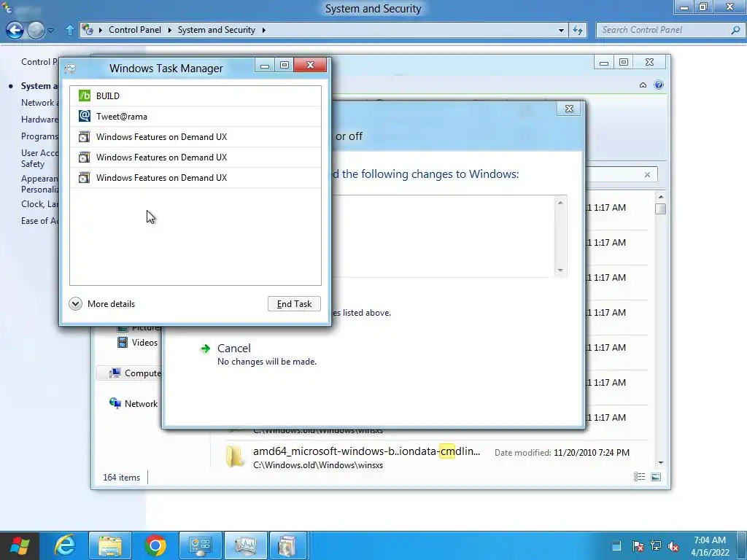This screenshot has height=560, width=747.
Task: Open Programs category in sidebar
Action: 39,136
